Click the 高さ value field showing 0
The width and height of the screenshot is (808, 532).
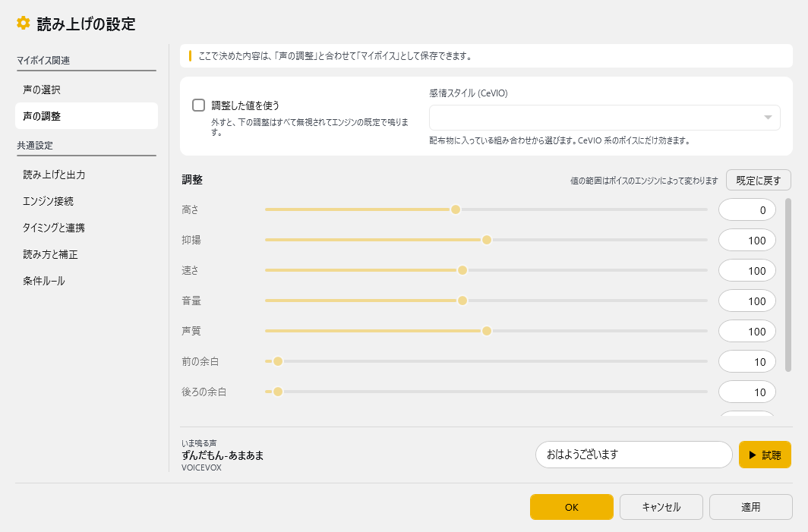[x=746, y=209]
